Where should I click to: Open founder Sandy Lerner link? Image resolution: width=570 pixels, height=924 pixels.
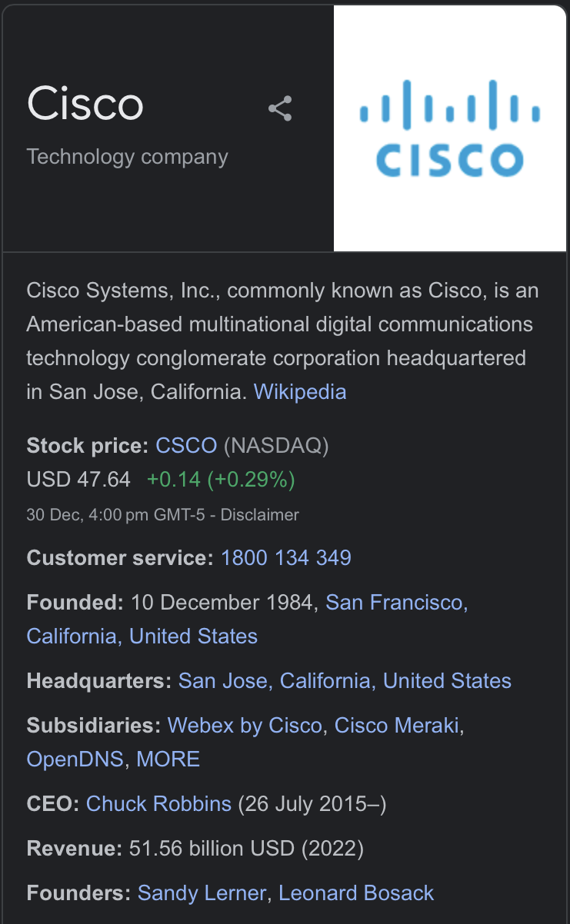pyautogui.click(x=202, y=893)
